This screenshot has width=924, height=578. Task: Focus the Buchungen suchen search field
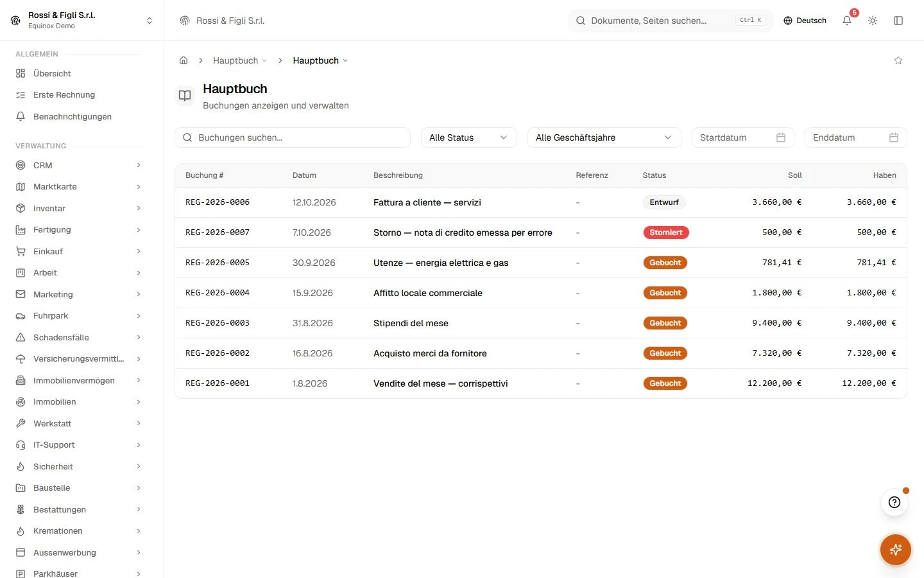(x=293, y=137)
